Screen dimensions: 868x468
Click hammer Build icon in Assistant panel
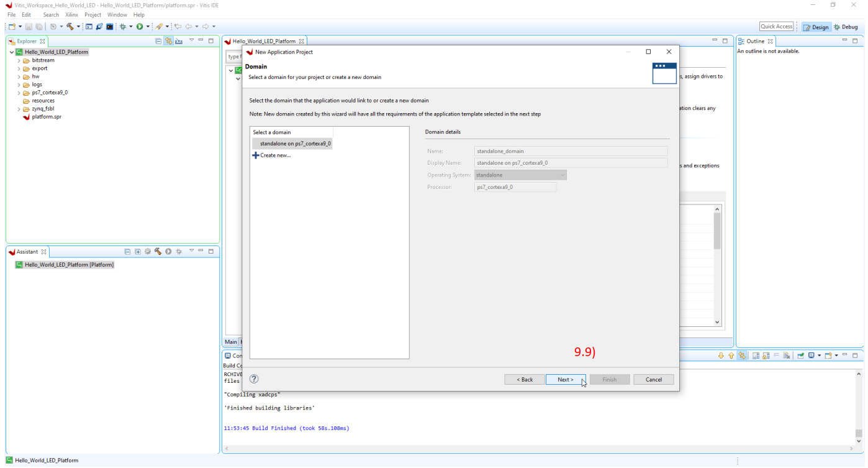click(x=158, y=252)
